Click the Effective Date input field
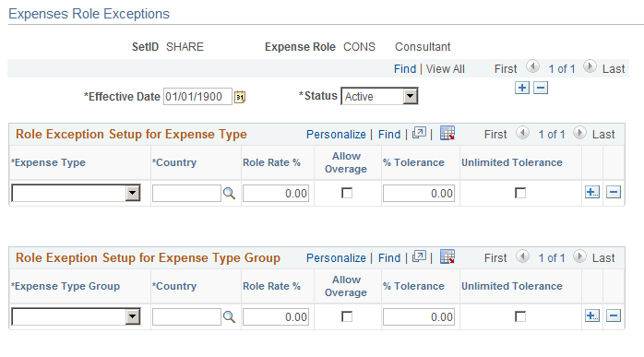 pos(197,97)
